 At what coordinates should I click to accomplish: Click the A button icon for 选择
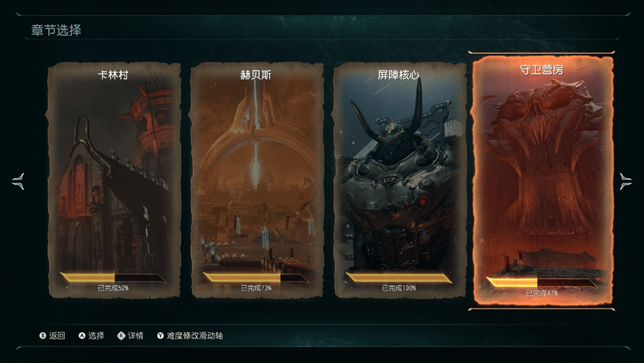[82, 336]
